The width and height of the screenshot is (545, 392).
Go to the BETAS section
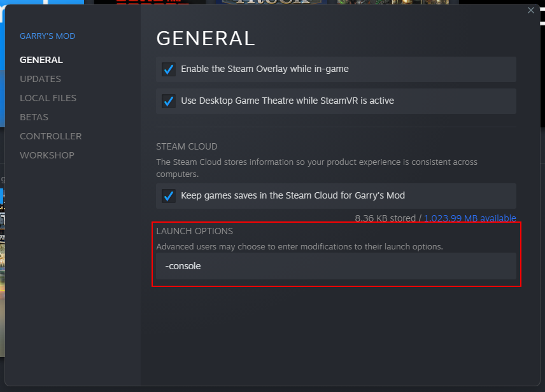coord(34,117)
